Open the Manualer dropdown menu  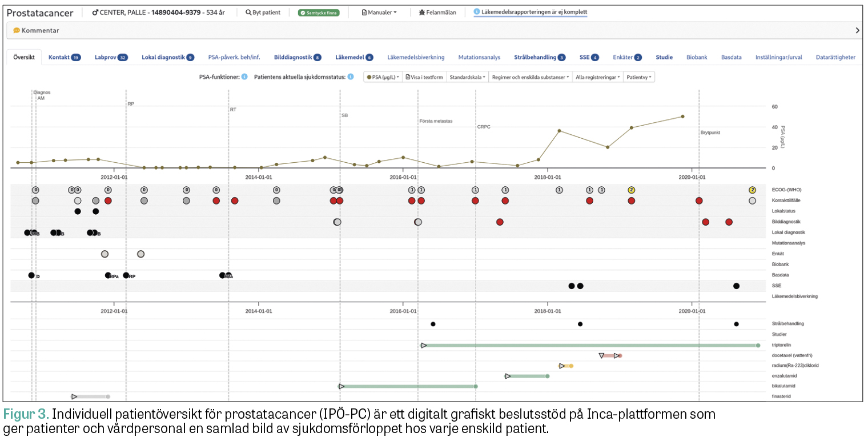point(379,13)
